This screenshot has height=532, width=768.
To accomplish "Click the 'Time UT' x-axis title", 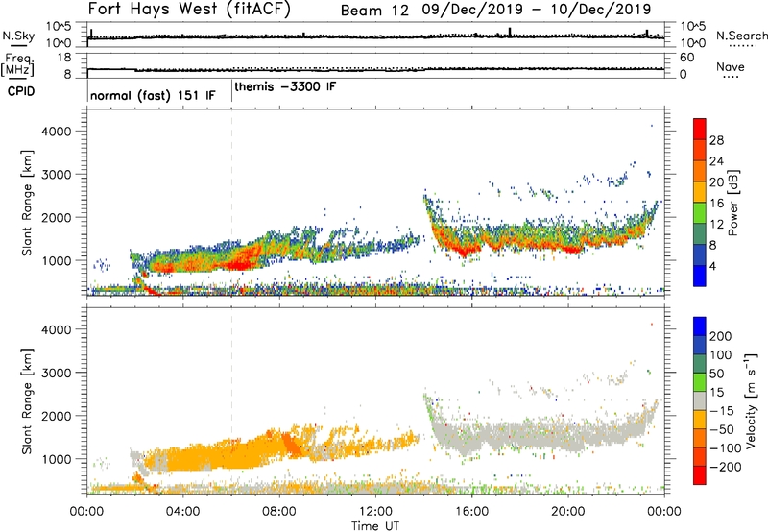I will coord(375,526).
